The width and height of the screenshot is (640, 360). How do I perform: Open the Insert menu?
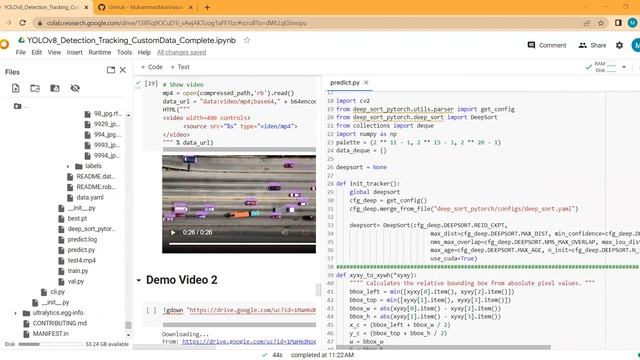coord(74,52)
